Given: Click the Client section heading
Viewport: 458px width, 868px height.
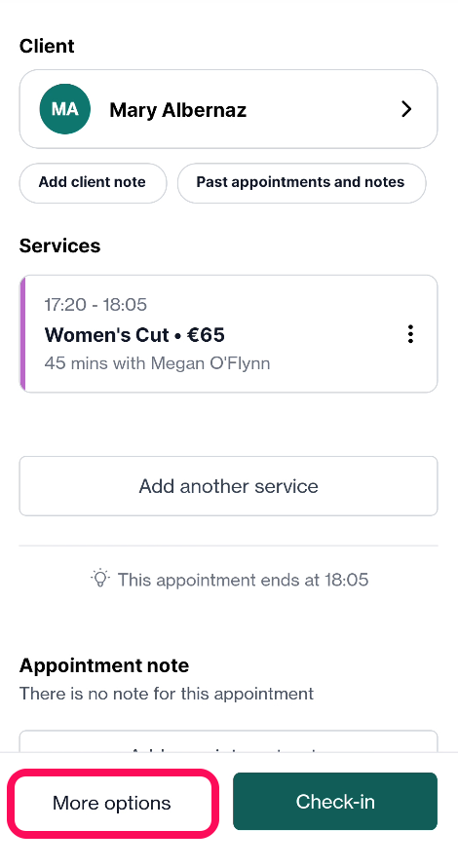Looking at the screenshot, I should click(47, 46).
